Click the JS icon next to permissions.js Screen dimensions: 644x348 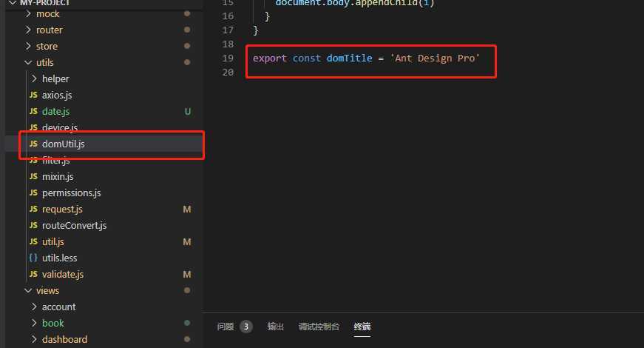pyautogui.click(x=34, y=193)
